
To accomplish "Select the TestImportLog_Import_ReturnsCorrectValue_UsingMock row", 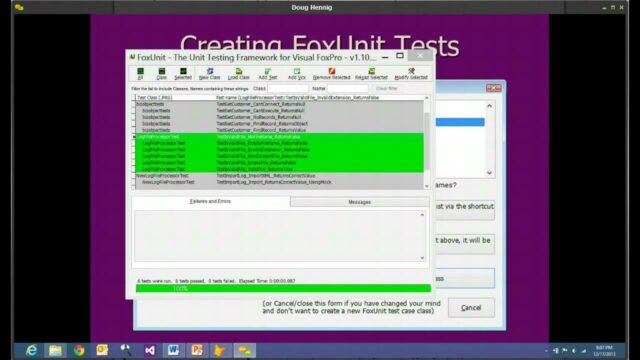I will (x=279, y=182).
